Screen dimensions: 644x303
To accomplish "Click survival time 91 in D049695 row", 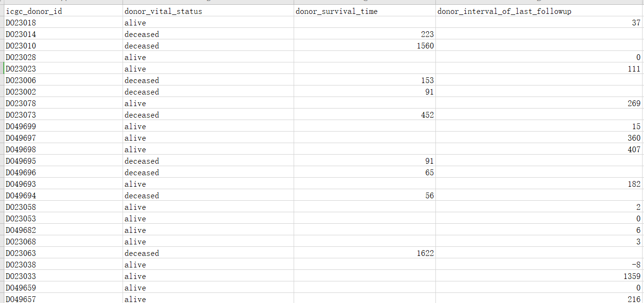I will (365, 161).
